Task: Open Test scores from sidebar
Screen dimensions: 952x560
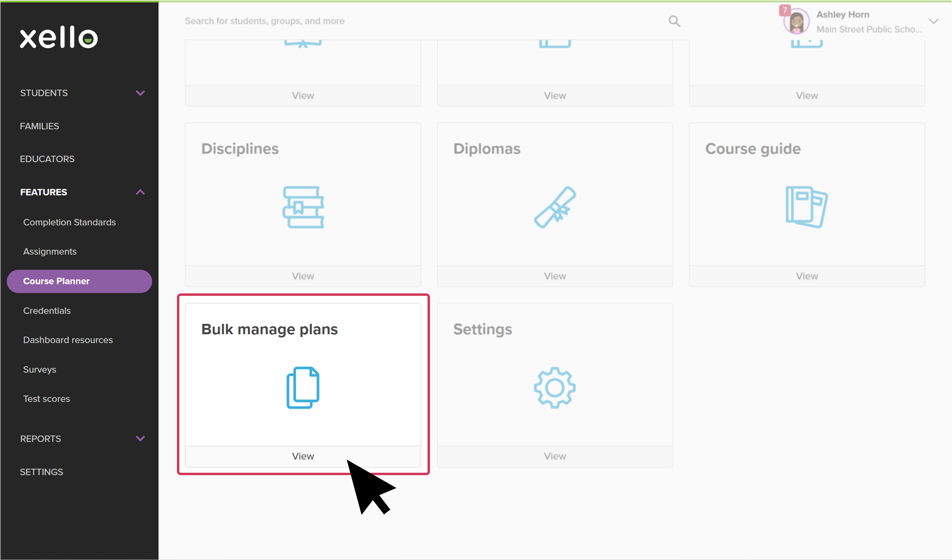Action: pos(46,399)
